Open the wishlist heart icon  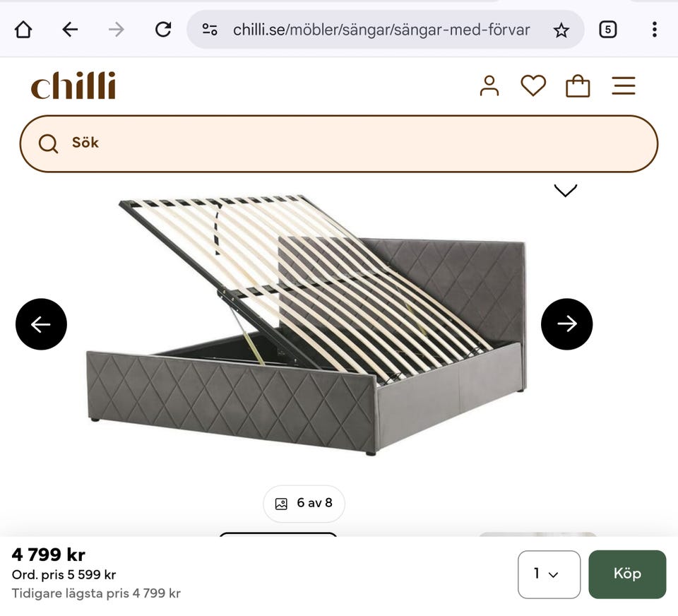(533, 85)
